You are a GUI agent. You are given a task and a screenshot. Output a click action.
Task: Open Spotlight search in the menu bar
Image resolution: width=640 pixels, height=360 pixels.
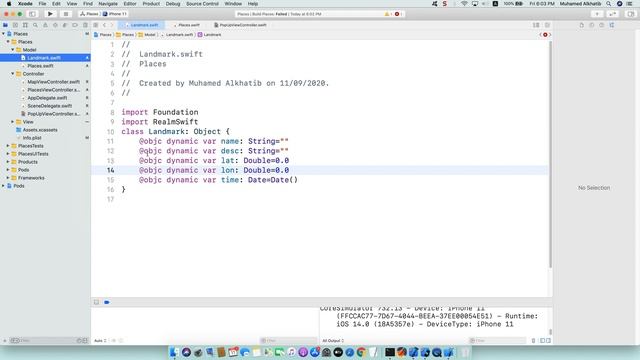[x=609, y=4]
